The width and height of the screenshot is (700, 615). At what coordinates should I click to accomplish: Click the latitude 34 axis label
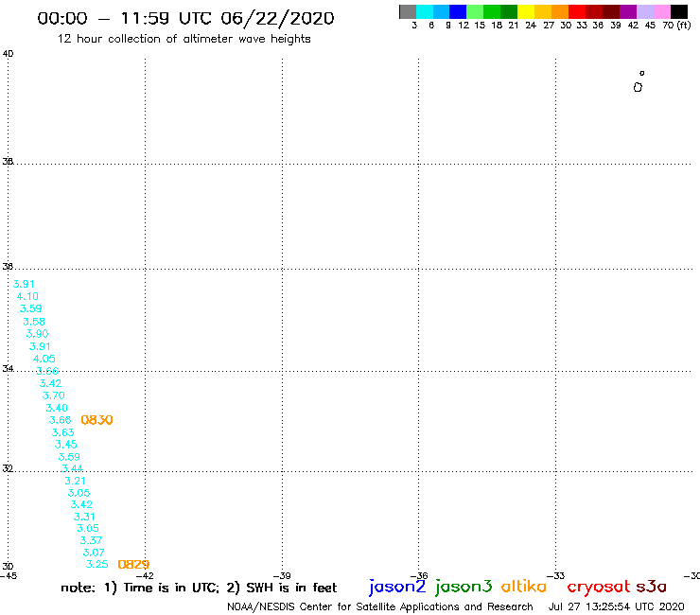point(8,368)
